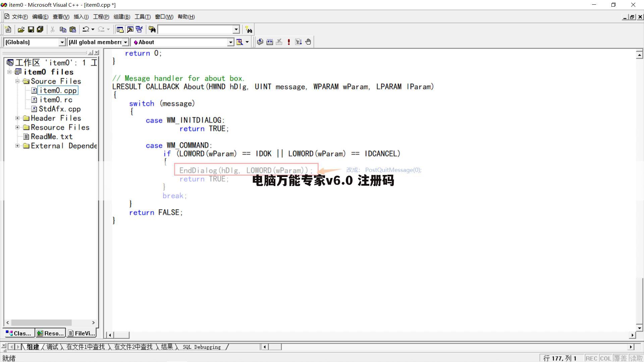Toggle the Output window icon
Image resolution: width=644 pixels, height=362 pixels.
click(130, 29)
